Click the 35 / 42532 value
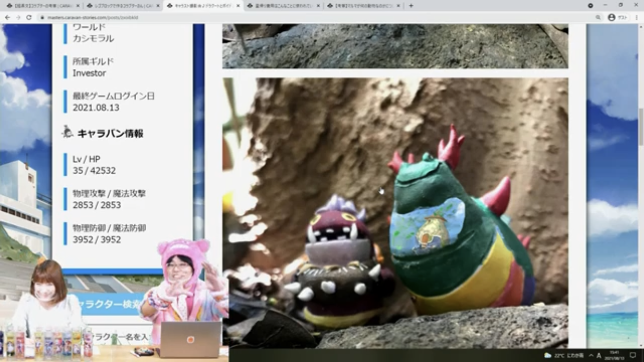 point(94,170)
